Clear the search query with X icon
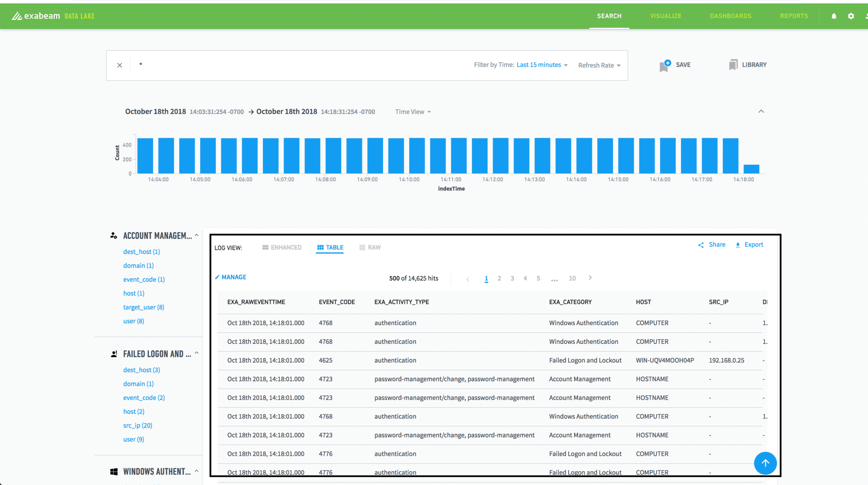Screen dimensions: 868x485 [x=120, y=65]
